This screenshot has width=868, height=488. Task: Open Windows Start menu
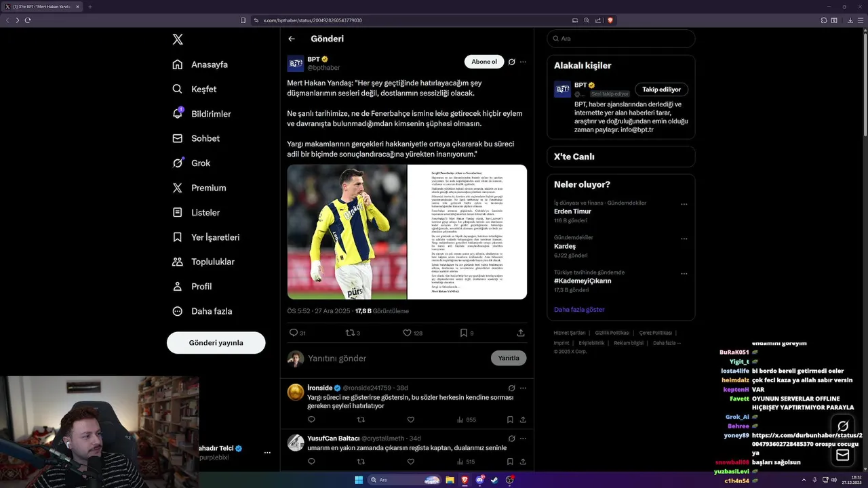coord(359,480)
